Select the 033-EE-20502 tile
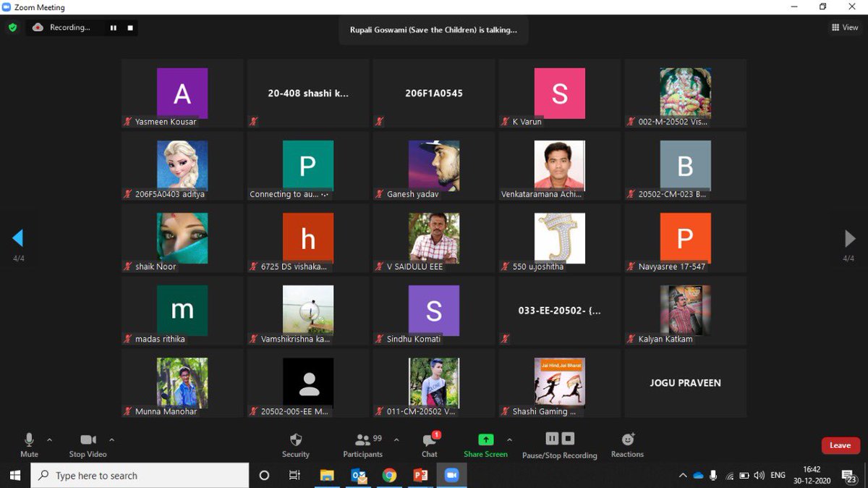 coord(560,311)
